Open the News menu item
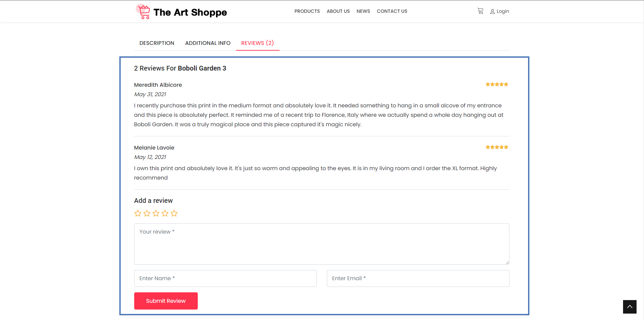The image size is (644, 320). (x=363, y=11)
